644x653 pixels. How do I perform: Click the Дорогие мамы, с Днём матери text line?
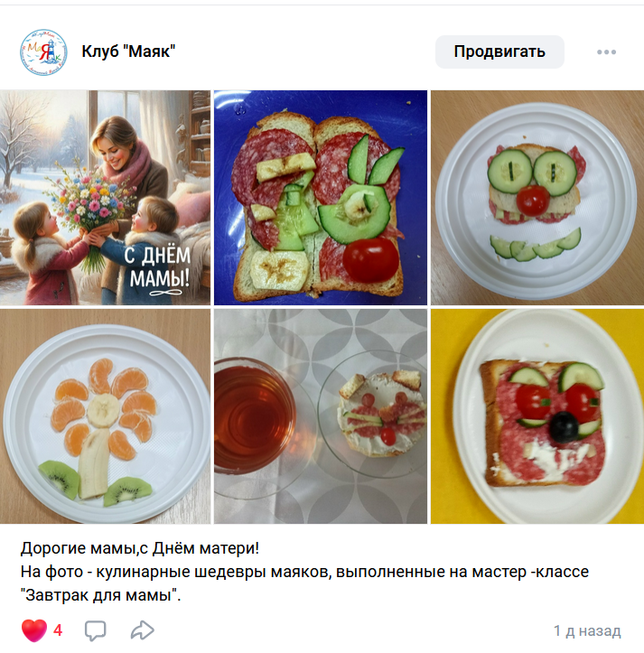[140, 548]
